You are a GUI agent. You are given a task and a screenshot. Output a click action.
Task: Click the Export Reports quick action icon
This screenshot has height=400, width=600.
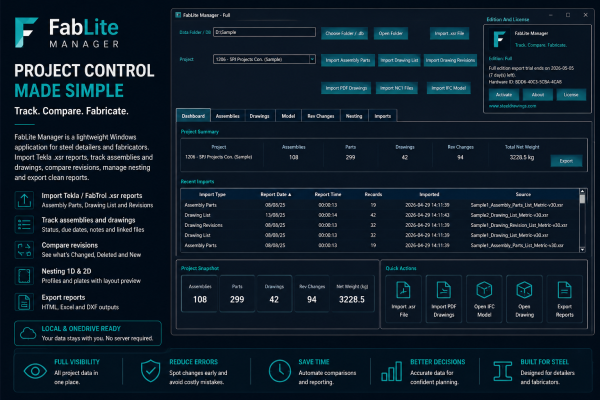pyautogui.click(x=564, y=290)
